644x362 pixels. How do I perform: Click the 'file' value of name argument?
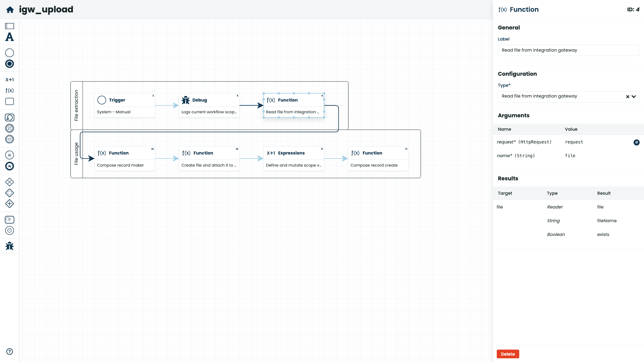tap(570, 156)
